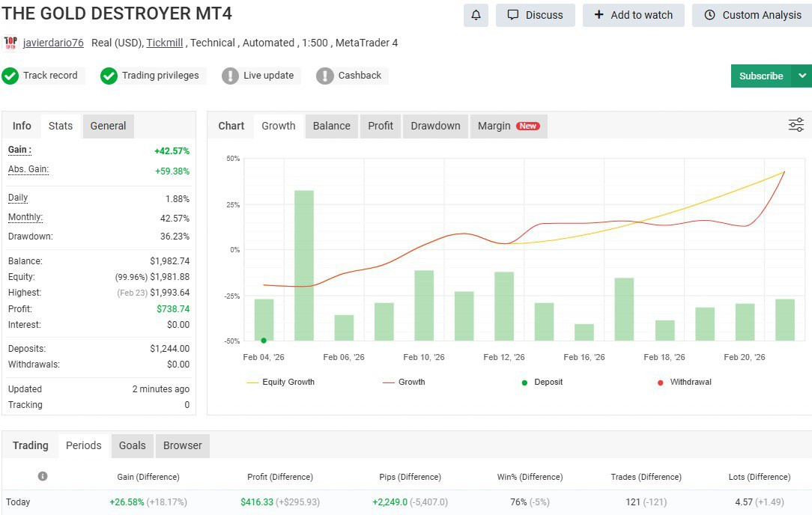Click the Live update warning icon

pos(231,76)
